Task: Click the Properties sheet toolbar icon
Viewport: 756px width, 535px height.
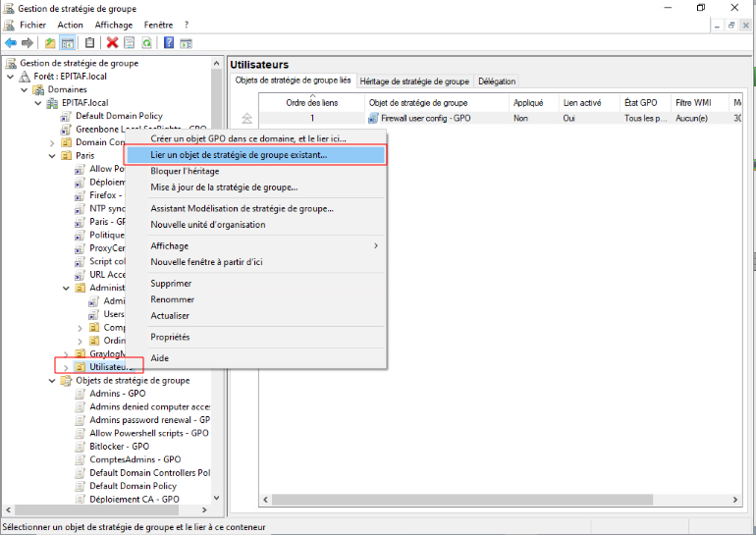Action: pos(129,43)
